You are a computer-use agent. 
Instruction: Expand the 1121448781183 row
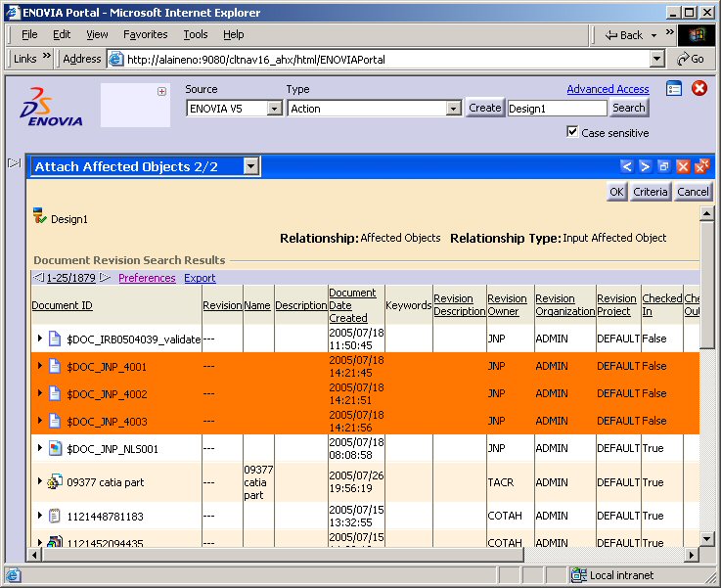tap(40, 516)
